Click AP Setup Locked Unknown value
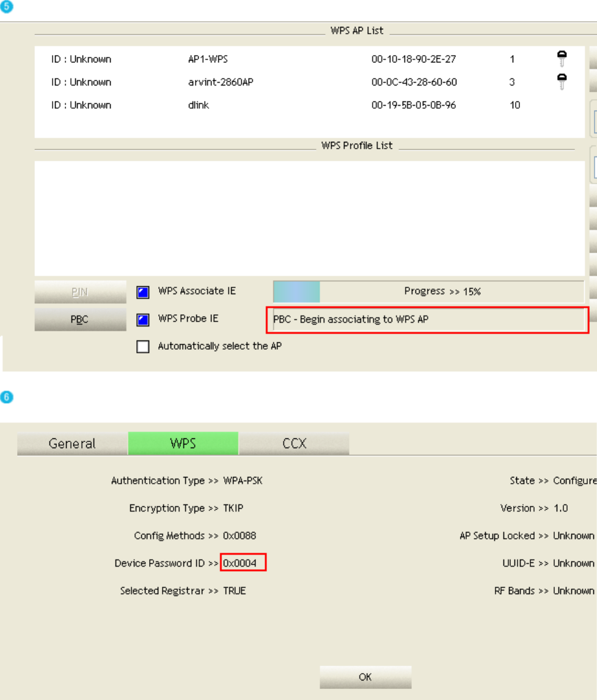 (574, 536)
